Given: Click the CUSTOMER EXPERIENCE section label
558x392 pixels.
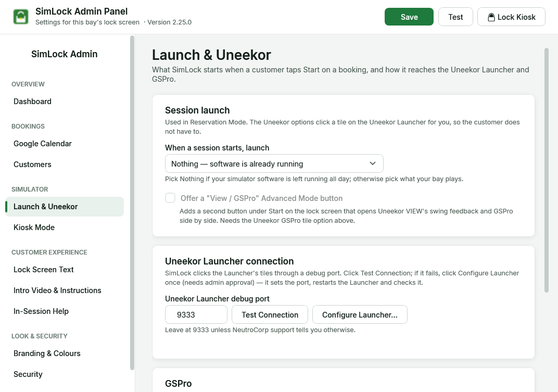Looking at the screenshot, I should click(x=49, y=252).
